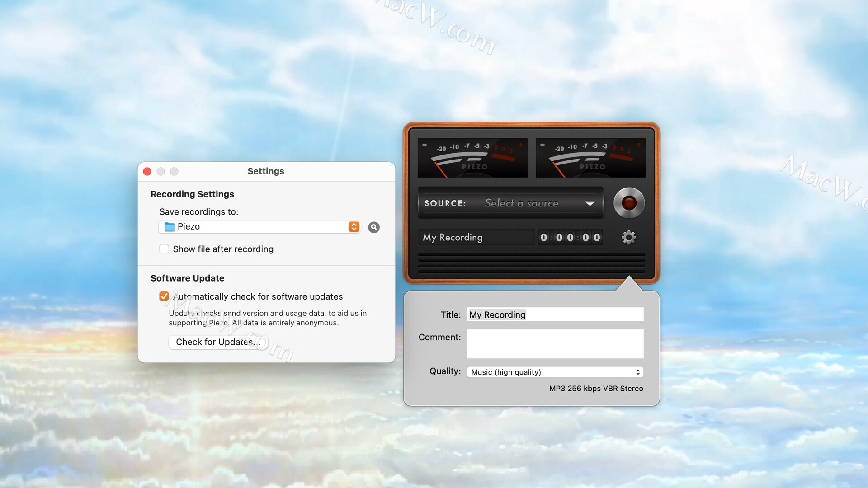The image size is (868, 488).
Task: Open the Piezo save location popup
Action: [259, 227]
